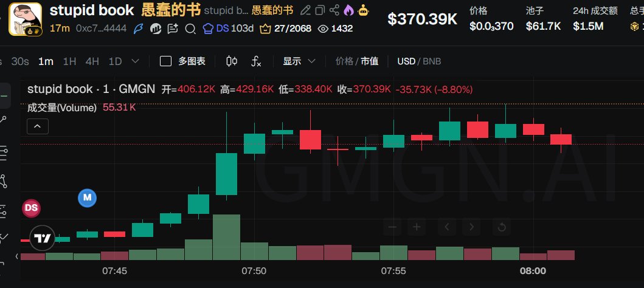Expand the 显示 display dropdown
The image size is (644, 288).
[299, 61]
